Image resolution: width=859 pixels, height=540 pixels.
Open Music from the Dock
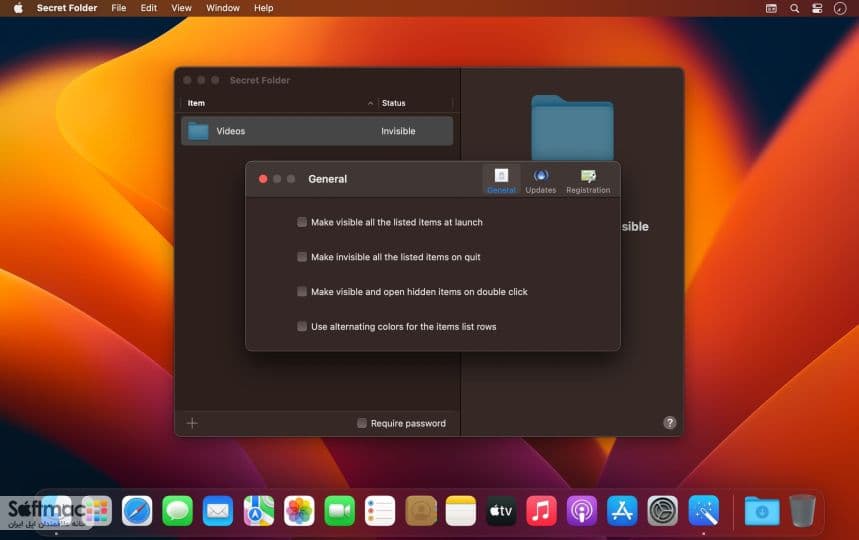coord(541,511)
